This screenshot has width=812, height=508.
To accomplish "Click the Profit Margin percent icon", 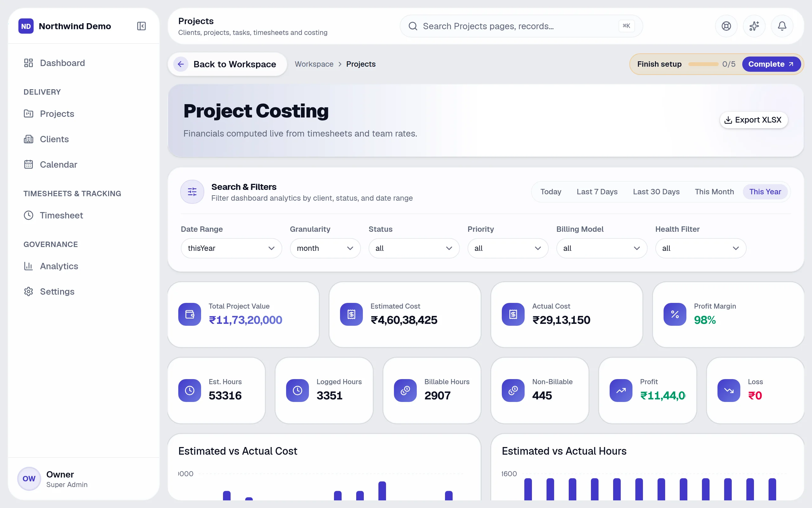I will click(675, 314).
